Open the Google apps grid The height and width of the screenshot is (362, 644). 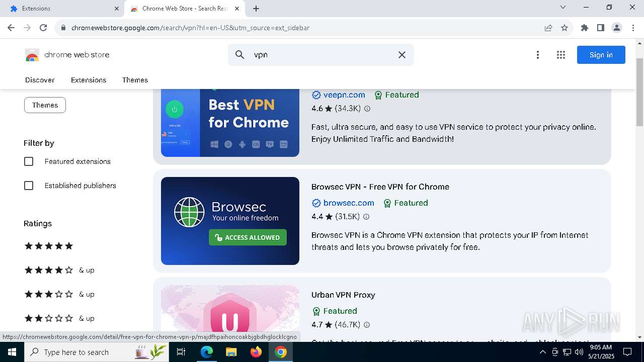point(561,55)
